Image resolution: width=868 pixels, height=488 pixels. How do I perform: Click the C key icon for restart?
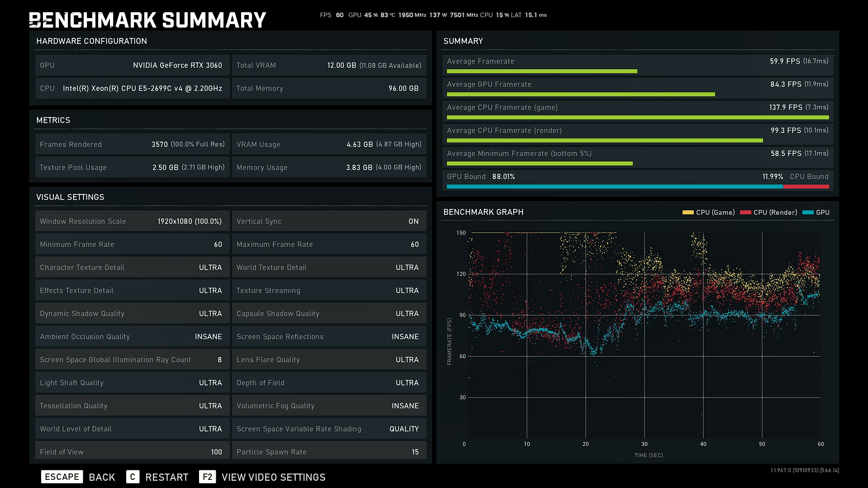tap(133, 477)
